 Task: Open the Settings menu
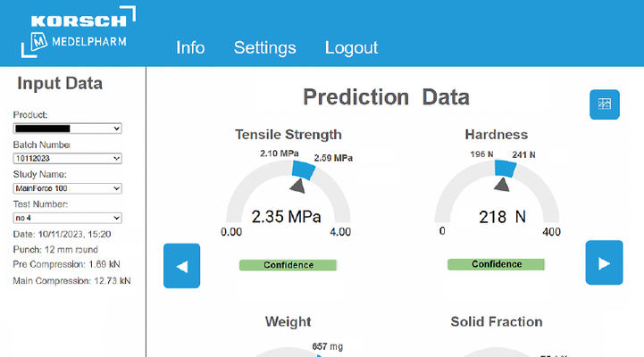(x=265, y=48)
